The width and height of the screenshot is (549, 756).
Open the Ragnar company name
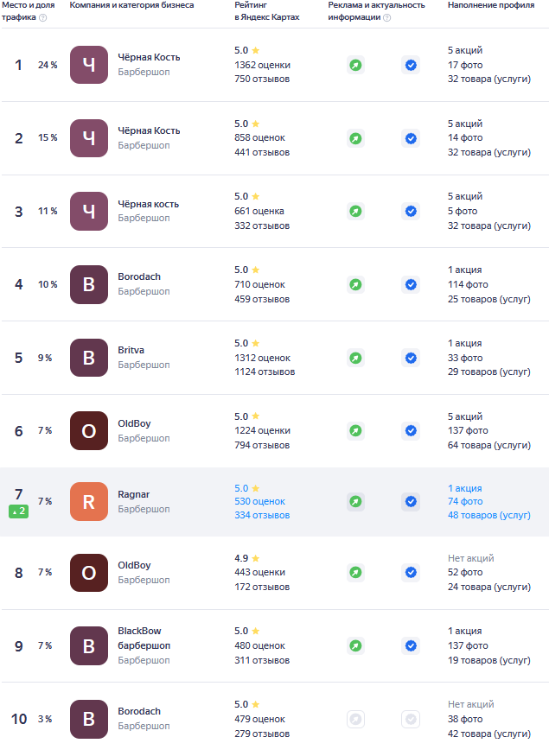(x=134, y=494)
